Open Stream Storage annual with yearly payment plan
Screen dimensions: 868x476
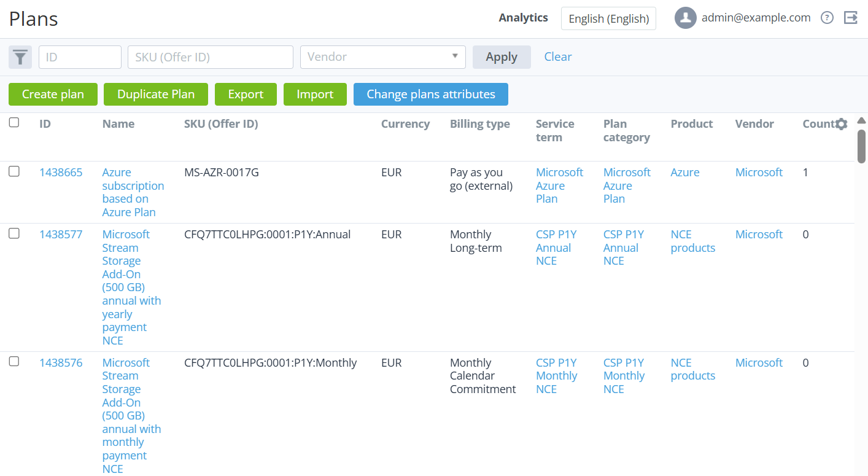pyautogui.click(x=131, y=287)
